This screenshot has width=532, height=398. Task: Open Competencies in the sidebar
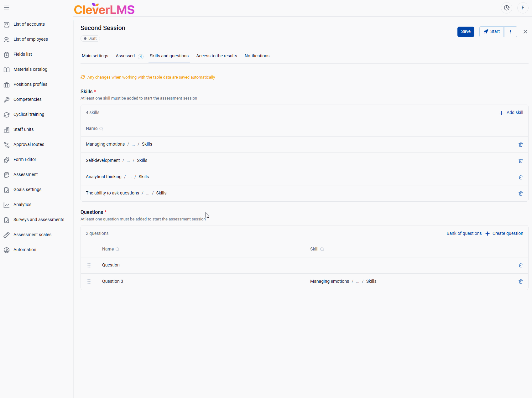27,99
